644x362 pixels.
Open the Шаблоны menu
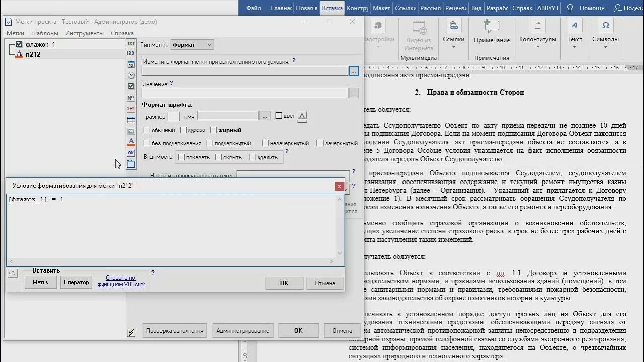pos(45,33)
